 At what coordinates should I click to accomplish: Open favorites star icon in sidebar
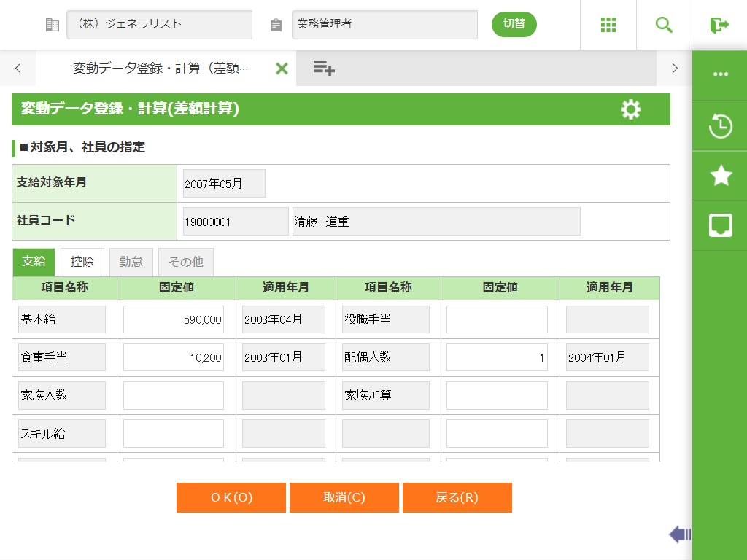coord(720,176)
